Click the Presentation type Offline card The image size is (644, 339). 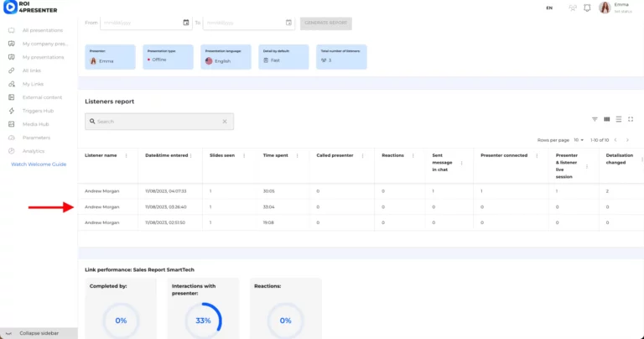(x=168, y=57)
